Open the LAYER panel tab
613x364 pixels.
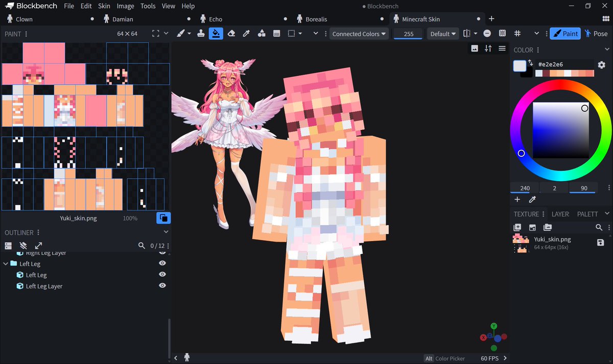(x=560, y=214)
